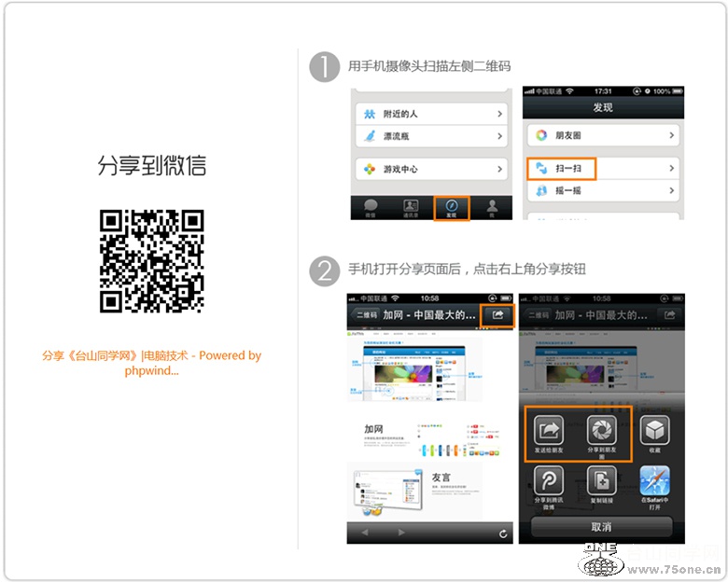Tap the 游戏中心 colorful icon
The image size is (728, 582).
tap(370, 169)
